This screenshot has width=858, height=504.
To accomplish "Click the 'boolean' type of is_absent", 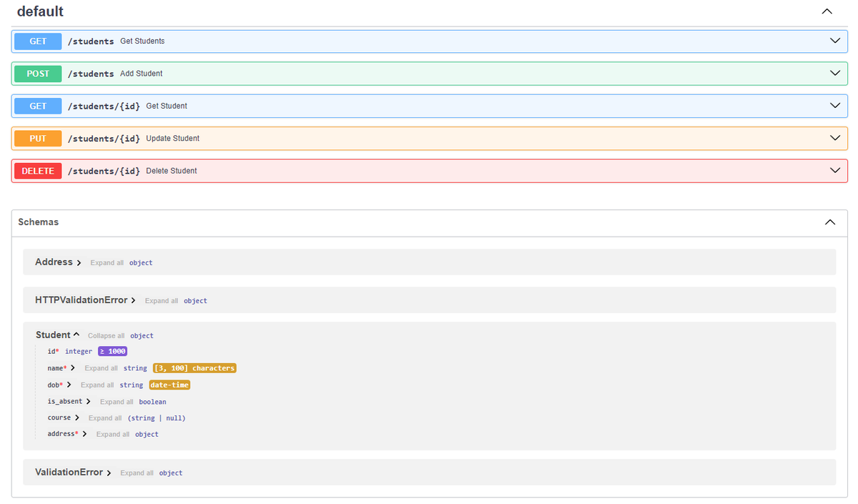I will (152, 402).
